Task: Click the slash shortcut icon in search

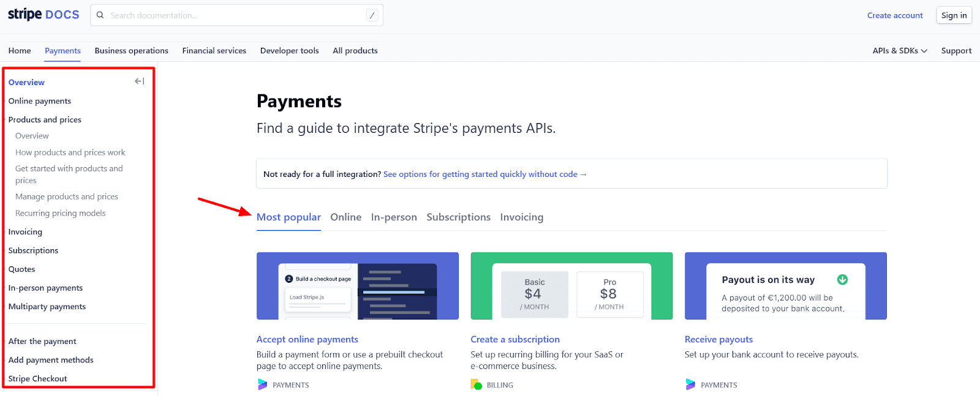Action: [372, 15]
